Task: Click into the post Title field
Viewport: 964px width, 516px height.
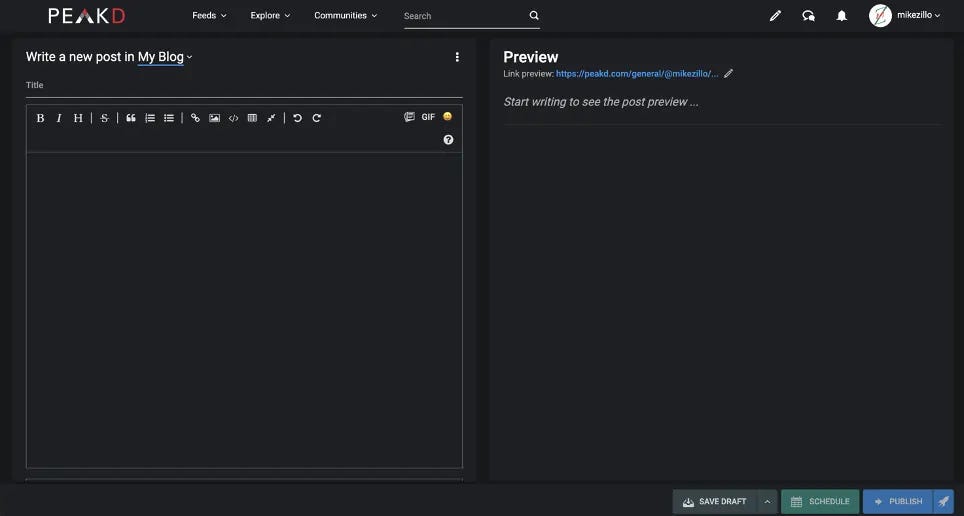Action: coord(244,85)
